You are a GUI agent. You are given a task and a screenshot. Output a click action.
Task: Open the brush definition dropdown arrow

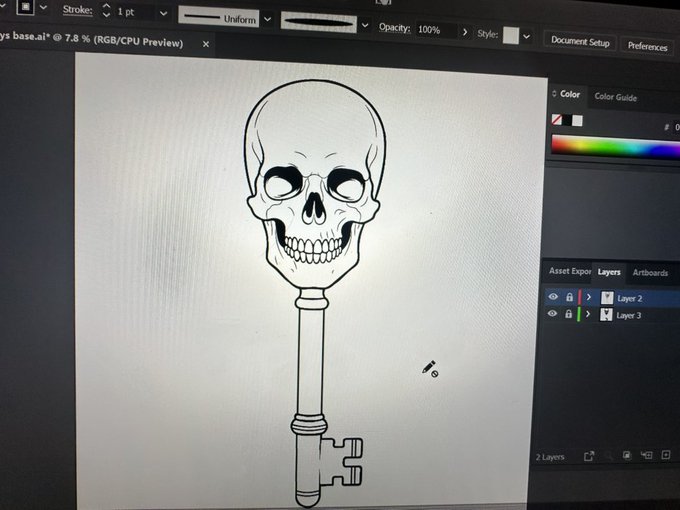[x=365, y=26]
